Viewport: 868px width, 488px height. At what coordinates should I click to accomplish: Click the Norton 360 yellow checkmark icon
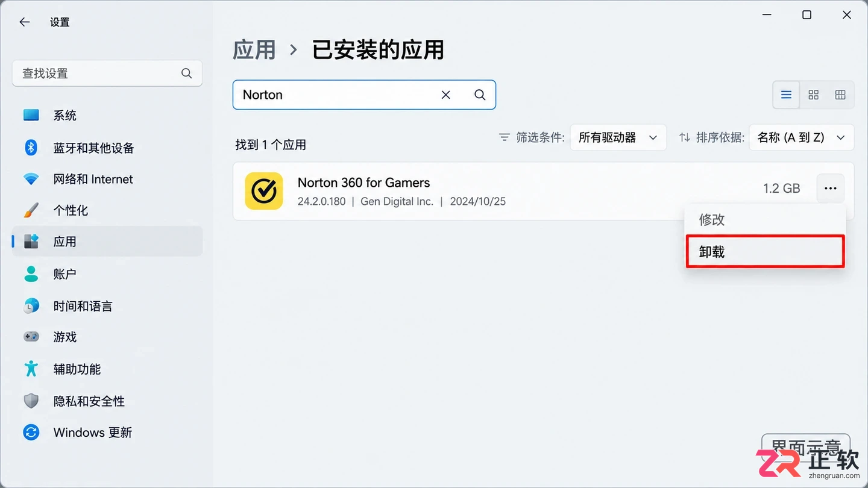coord(264,191)
